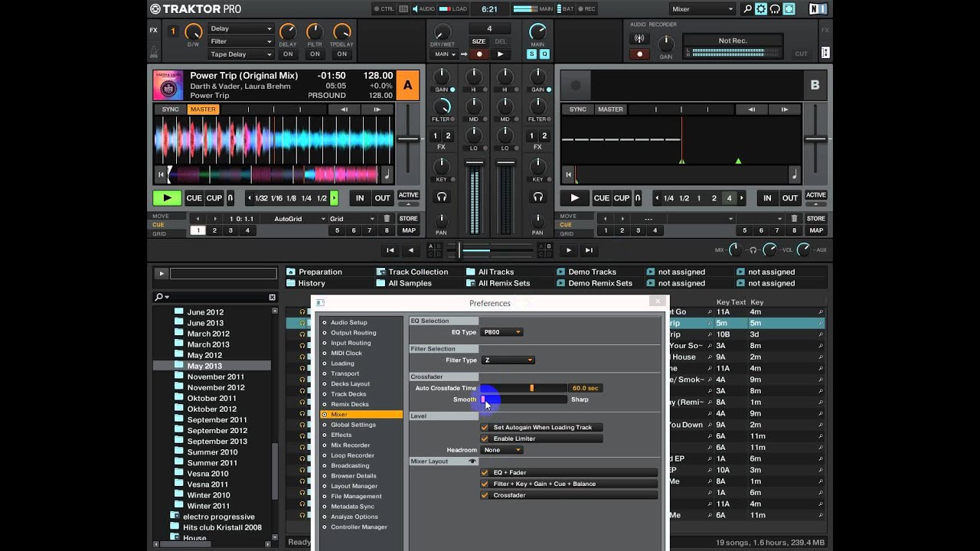The image size is (980, 551).
Task: Adjust the Auto Crossfade Time slider
Action: (x=524, y=389)
